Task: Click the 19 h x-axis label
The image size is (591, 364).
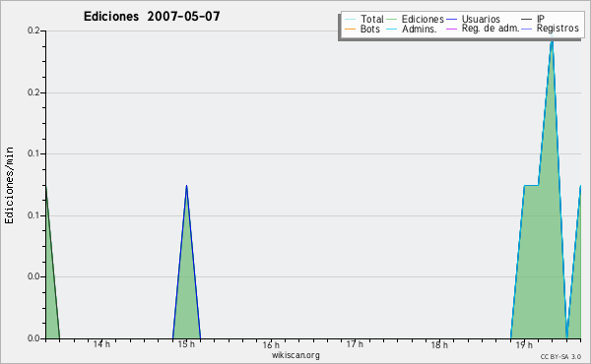Action: [524, 344]
